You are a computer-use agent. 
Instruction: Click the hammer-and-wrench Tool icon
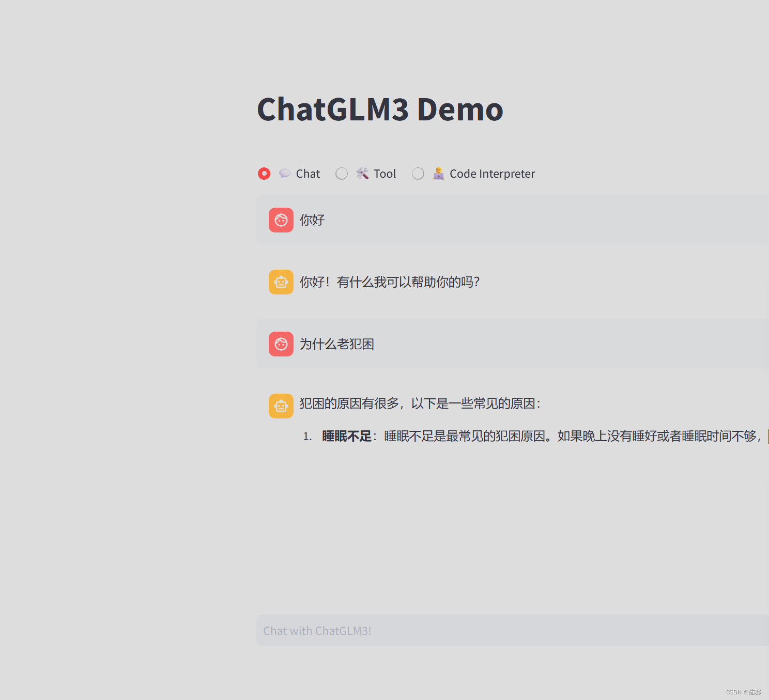(362, 174)
